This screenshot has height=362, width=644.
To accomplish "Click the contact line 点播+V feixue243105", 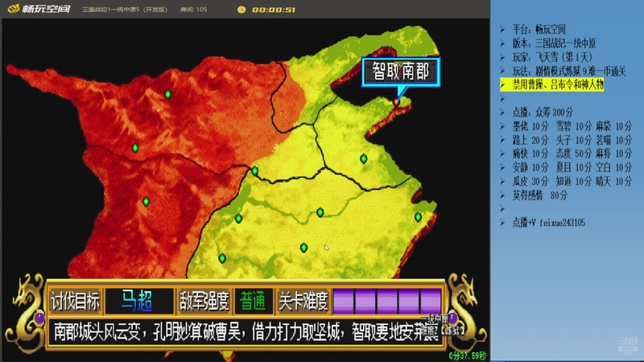I will (548, 223).
